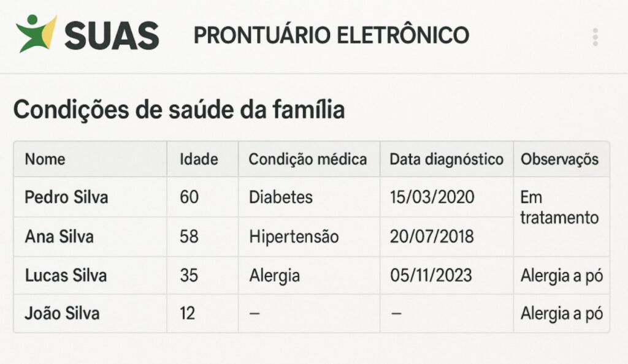
Task: Click the Observaçōs column header
Action: pos(559,159)
